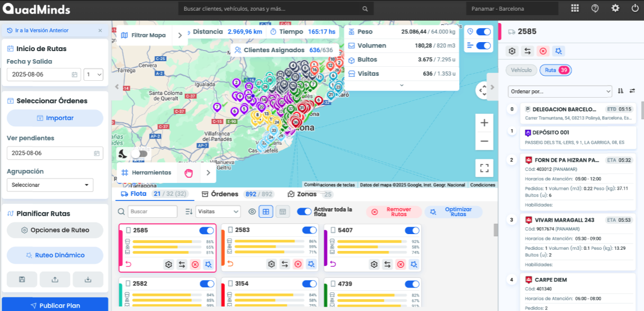
Task: Click the fleet list vertical scrollbar
Action: pos(496,230)
